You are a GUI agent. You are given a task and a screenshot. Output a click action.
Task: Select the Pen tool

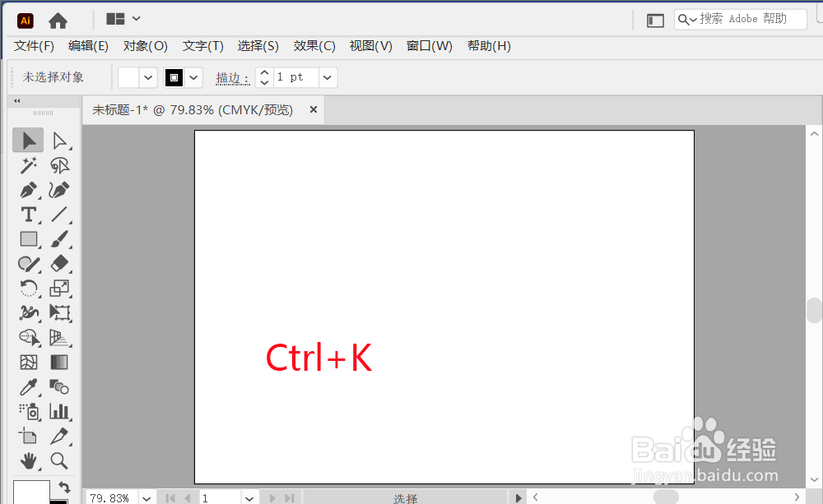(28, 190)
